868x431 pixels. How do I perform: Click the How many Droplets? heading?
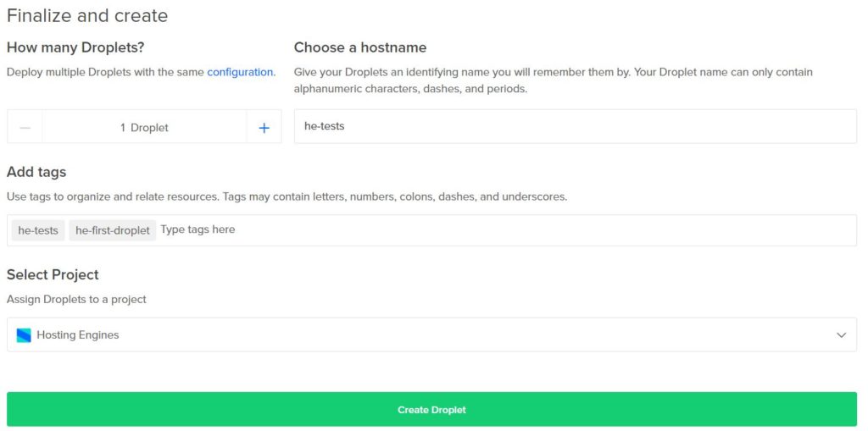[x=75, y=47]
